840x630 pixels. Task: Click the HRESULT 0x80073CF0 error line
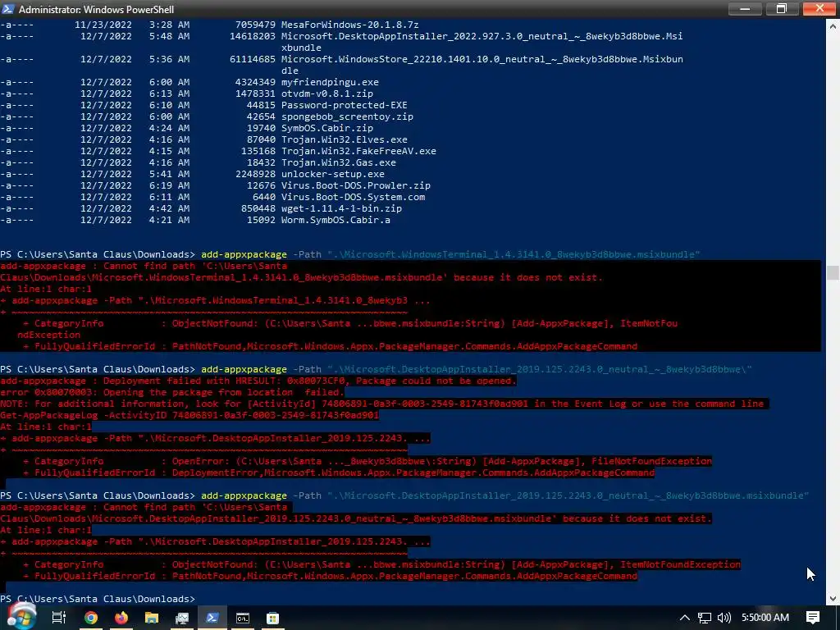258,381
